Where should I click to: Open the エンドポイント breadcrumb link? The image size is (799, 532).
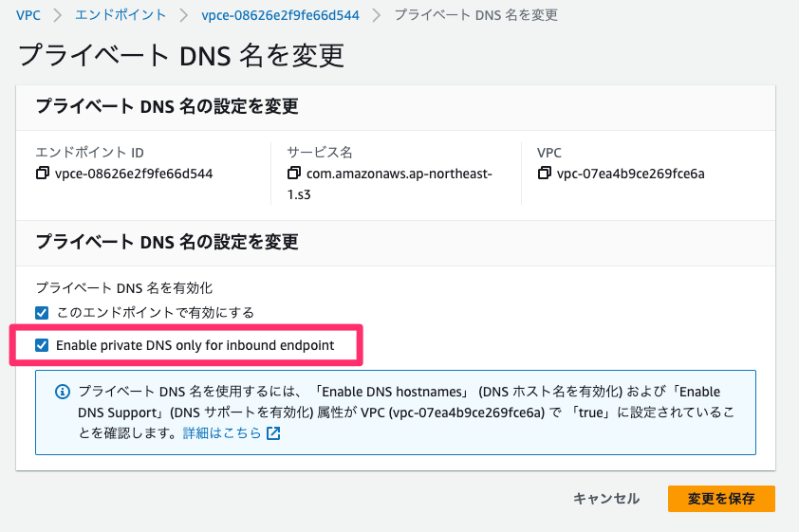tap(121, 15)
